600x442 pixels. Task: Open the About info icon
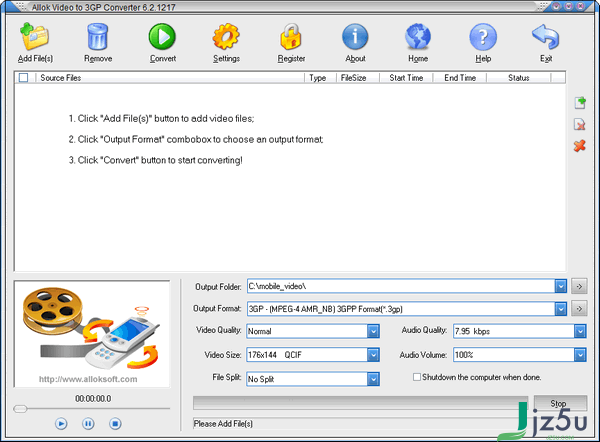click(355, 37)
